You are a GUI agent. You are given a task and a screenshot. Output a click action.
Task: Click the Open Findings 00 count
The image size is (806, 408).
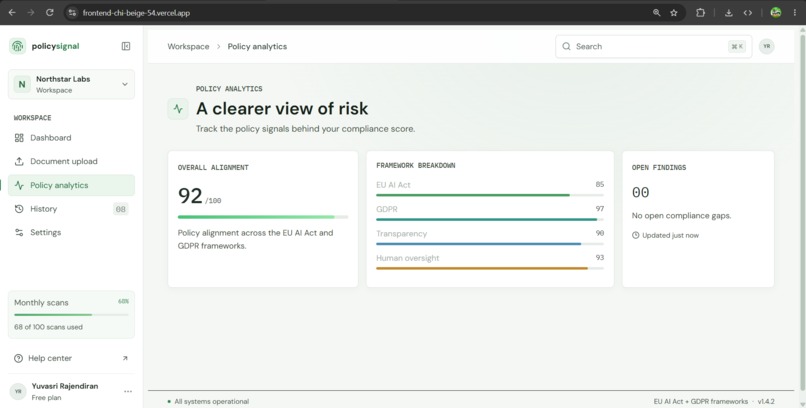[x=640, y=193]
